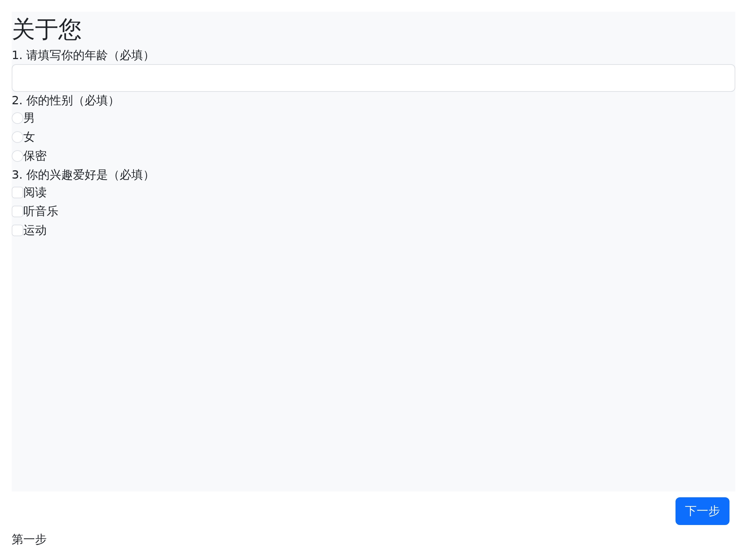Click the 第一步 step indicator text
The image size is (747, 560).
(29, 539)
